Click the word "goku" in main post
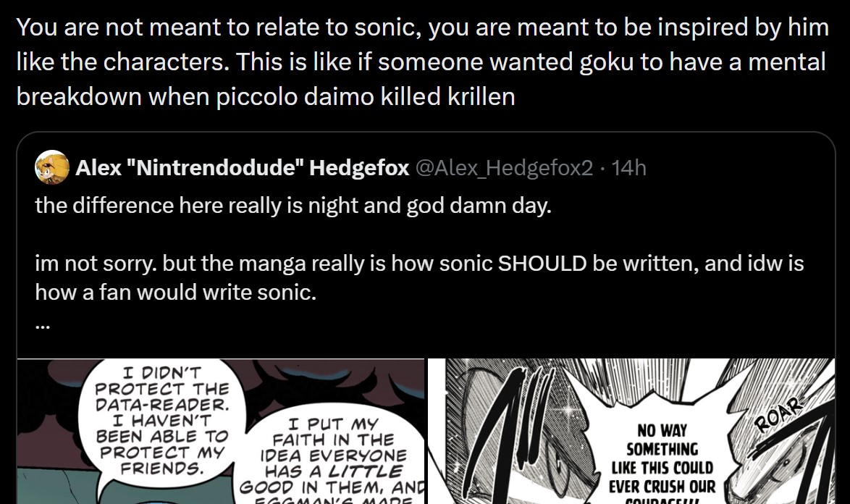 pyautogui.click(x=607, y=62)
